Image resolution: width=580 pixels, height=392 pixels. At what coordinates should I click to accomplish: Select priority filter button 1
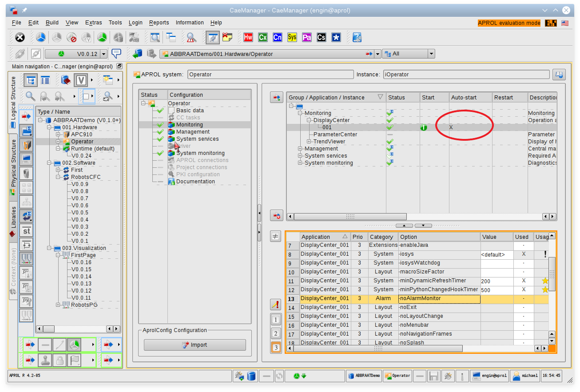click(276, 320)
